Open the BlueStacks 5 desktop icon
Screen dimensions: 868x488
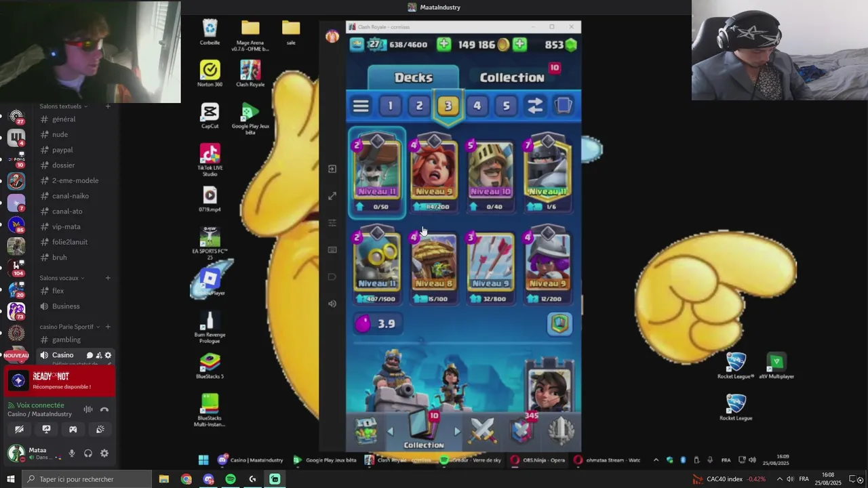click(210, 367)
